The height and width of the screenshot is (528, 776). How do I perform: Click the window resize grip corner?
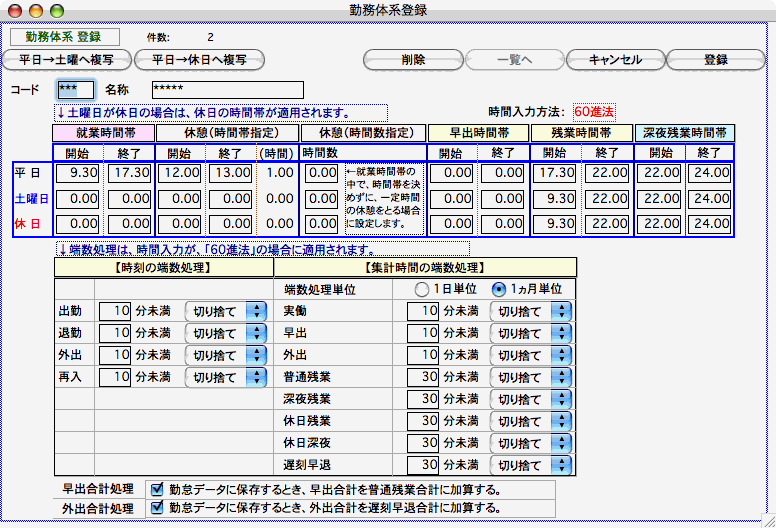click(x=769, y=521)
